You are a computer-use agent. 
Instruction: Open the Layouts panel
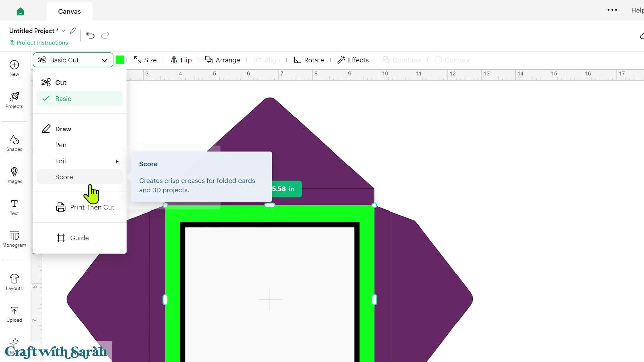(14, 283)
